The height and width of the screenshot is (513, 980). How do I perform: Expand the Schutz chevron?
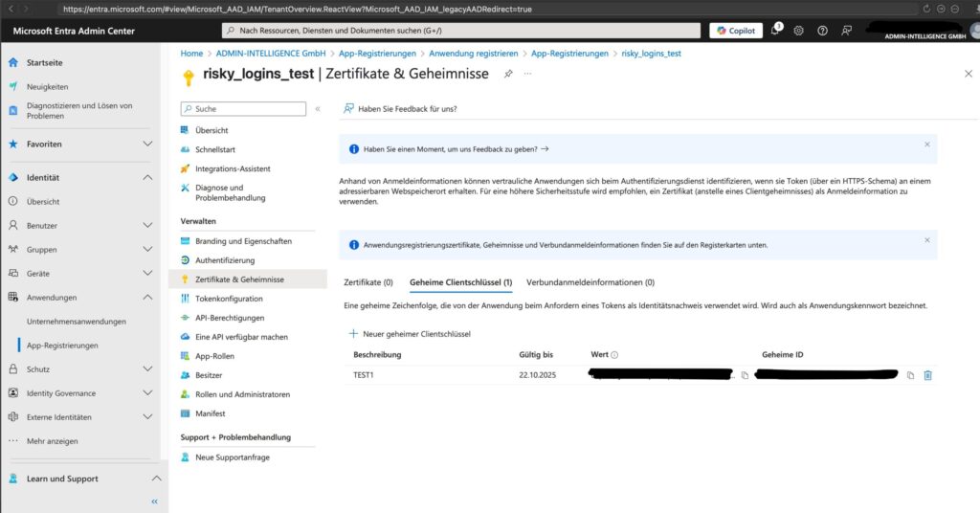point(147,368)
